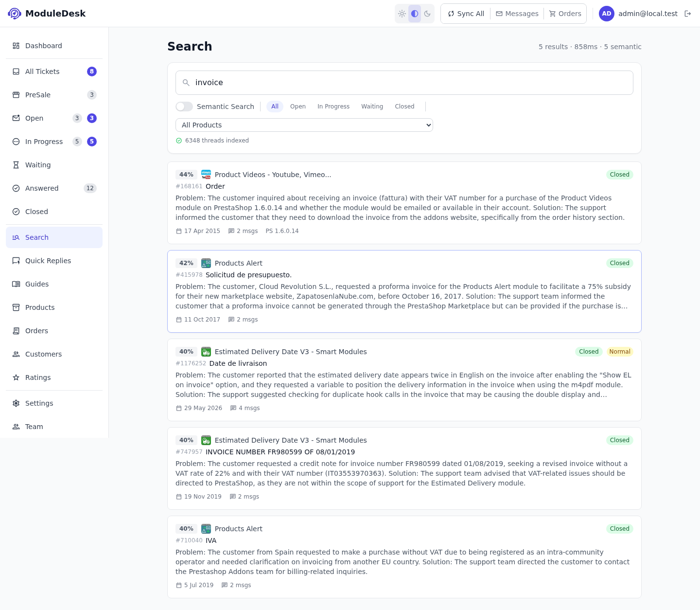Switch to dark theme moon icon
This screenshot has width=700, height=610.
click(x=427, y=14)
